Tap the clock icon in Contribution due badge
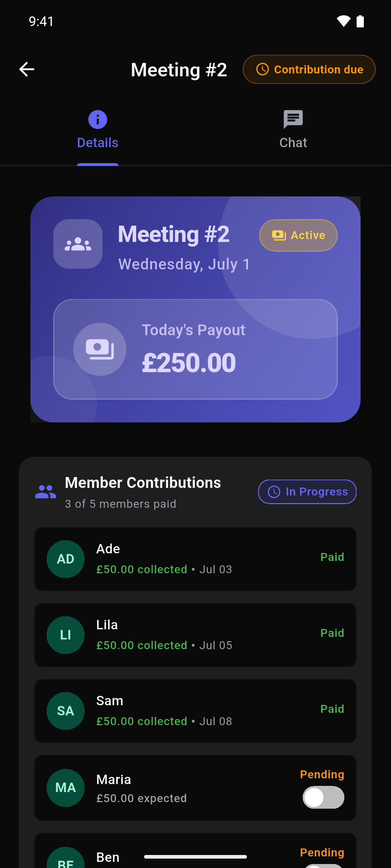Viewport: 391px width, 868px height. pos(262,69)
